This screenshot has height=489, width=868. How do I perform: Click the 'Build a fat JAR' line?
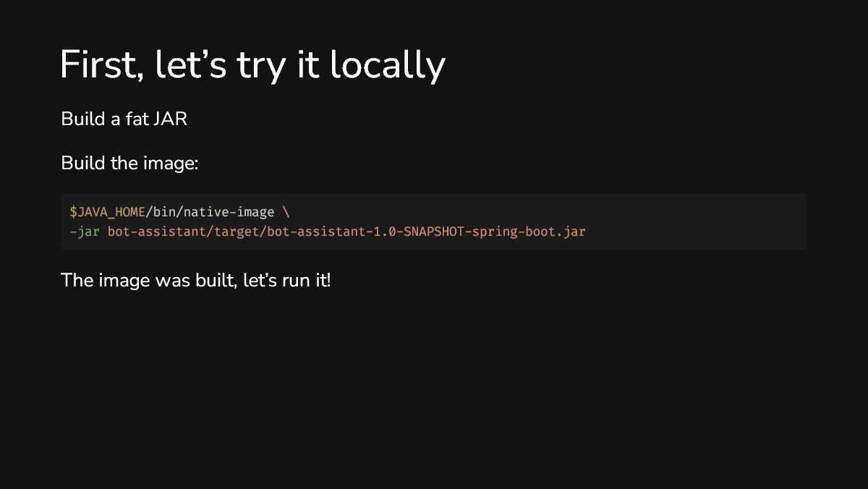coord(124,119)
